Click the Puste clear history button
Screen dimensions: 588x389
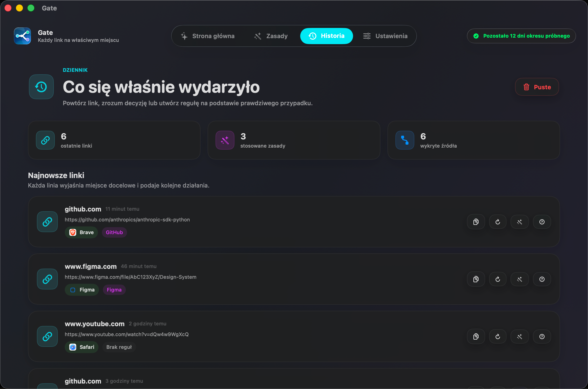pos(537,87)
